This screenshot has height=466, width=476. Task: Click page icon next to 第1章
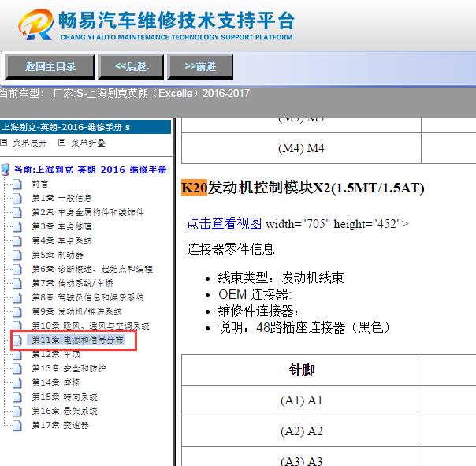coord(17,198)
